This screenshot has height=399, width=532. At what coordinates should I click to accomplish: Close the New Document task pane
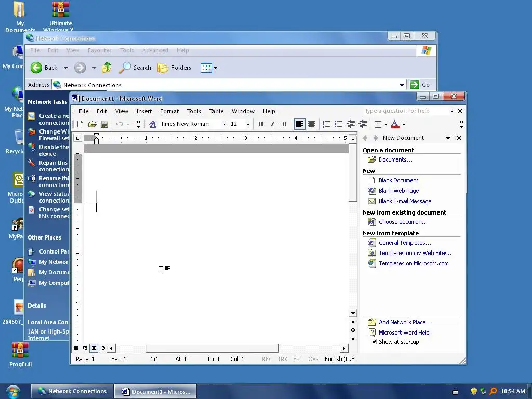[459, 138]
